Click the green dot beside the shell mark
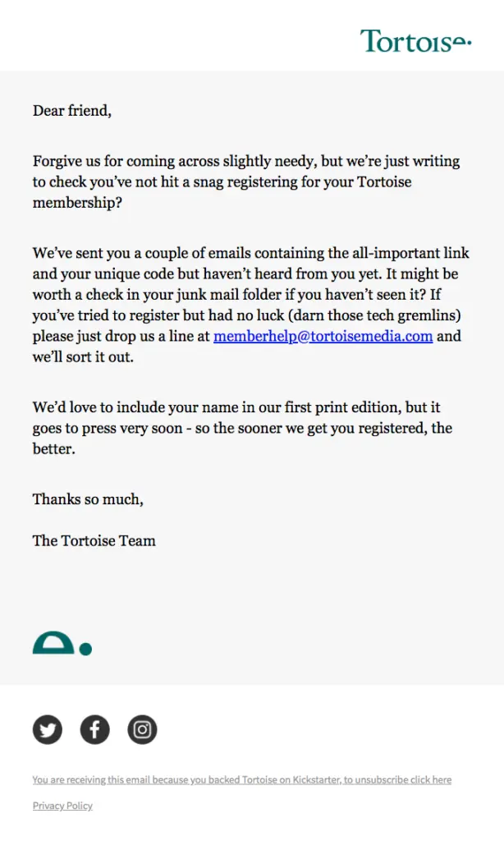Screen dimensions: 504x841 pos(85,650)
